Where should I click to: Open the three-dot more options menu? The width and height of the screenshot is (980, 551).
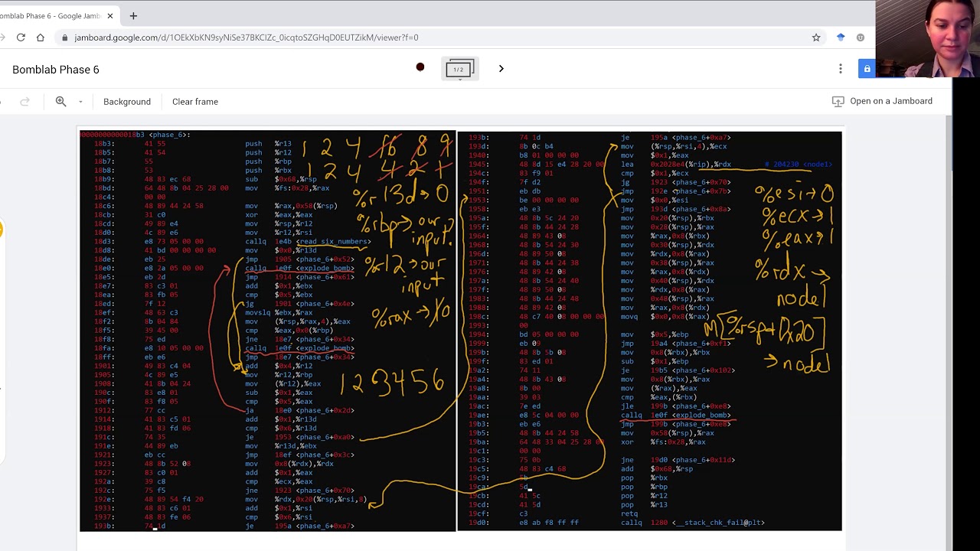coord(841,69)
